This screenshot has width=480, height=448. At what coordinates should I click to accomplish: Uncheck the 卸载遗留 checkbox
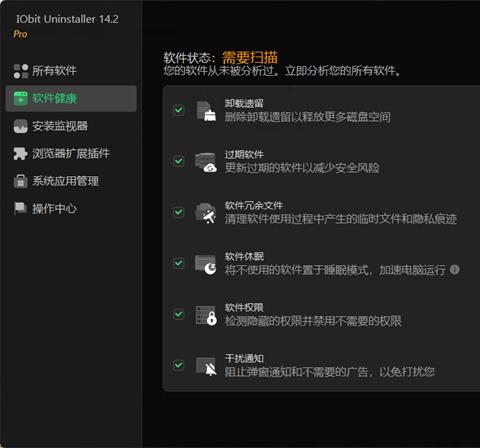[179, 110]
